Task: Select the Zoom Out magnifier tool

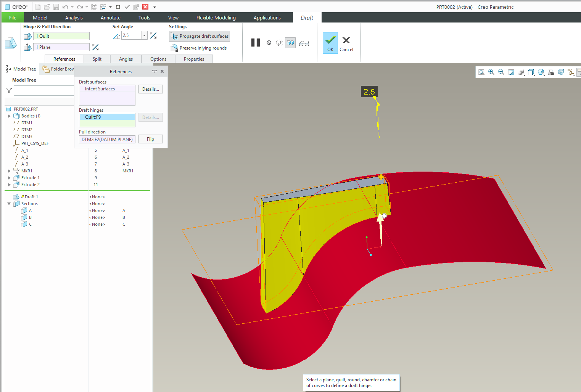Action: click(x=501, y=72)
